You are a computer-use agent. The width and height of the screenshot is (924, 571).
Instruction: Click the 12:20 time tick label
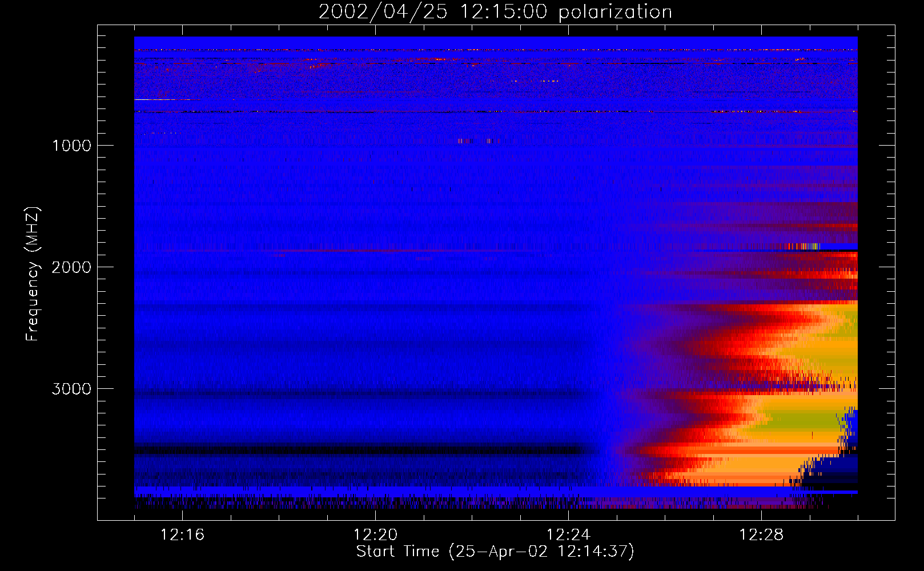click(375, 535)
